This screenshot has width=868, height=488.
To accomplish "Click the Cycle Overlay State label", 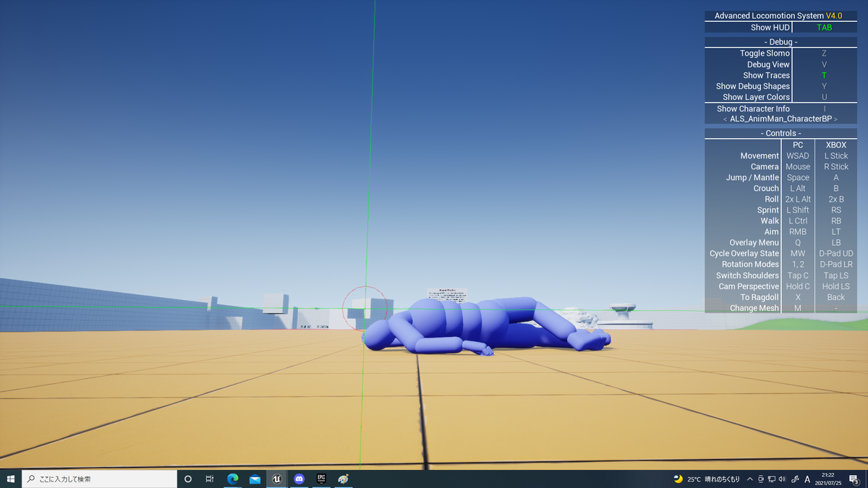I will (x=744, y=253).
